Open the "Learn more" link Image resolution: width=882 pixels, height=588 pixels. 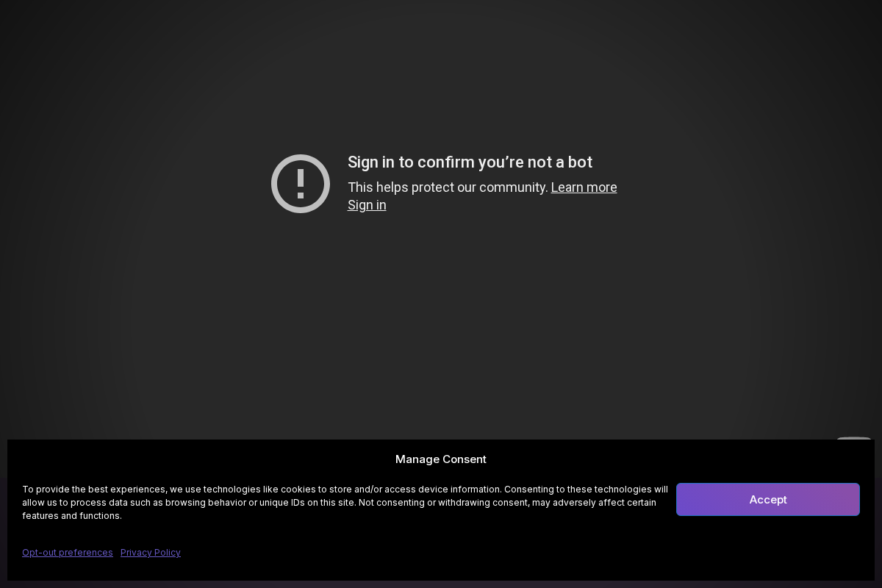pyautogui.click(x=584, y=187)
